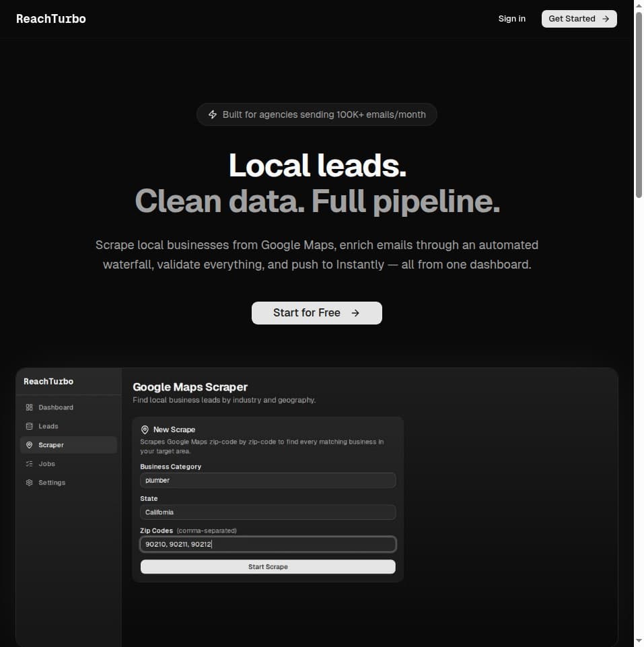Screen dimensions: 644x647
Task: Click the Zip Codes label
Action: pyautogui.click(x=156, y=531)
